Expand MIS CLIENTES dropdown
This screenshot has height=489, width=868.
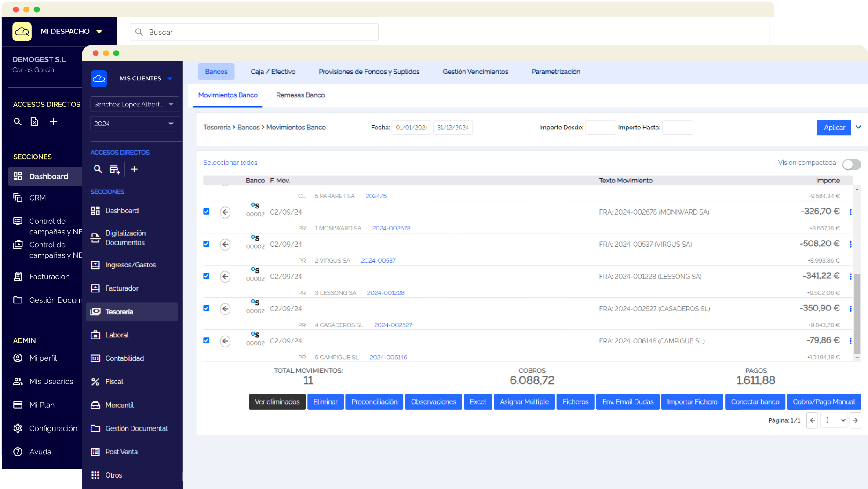(x=170, y=79)
